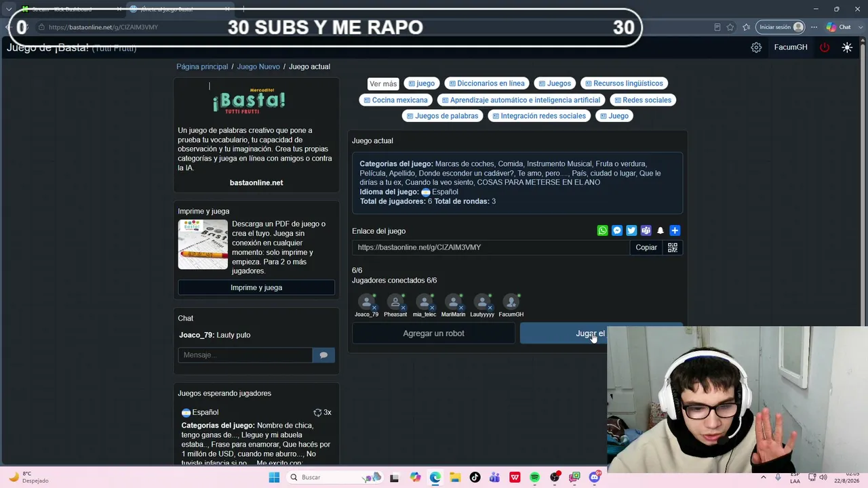
Task: Click the Imprime y juega button
Action: (x=256, y=287)
